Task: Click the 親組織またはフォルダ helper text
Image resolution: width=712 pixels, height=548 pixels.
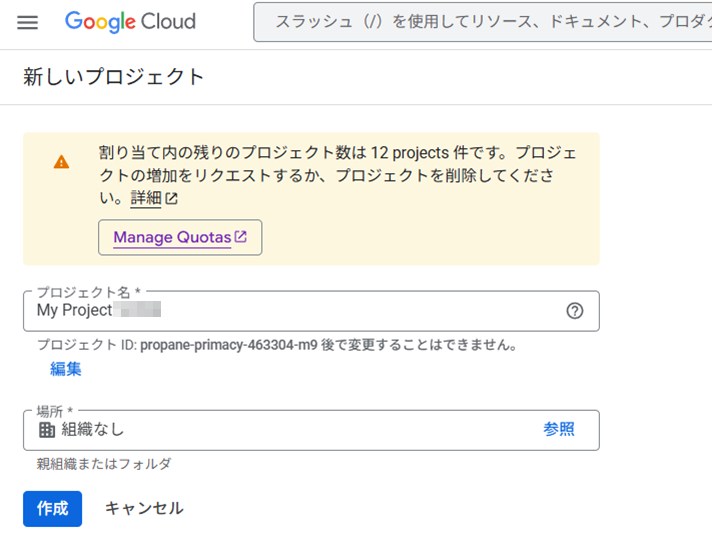Action: [104, 464]
